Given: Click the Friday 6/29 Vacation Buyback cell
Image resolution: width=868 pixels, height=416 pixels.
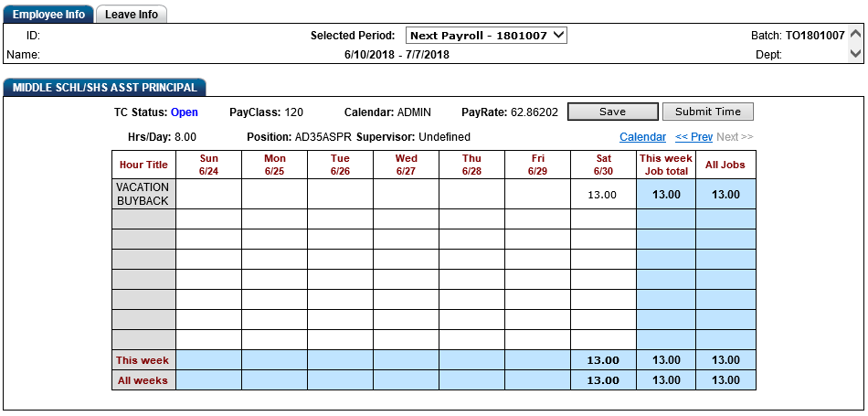Looking at the screenshot, I should click(x=537, y=194).
